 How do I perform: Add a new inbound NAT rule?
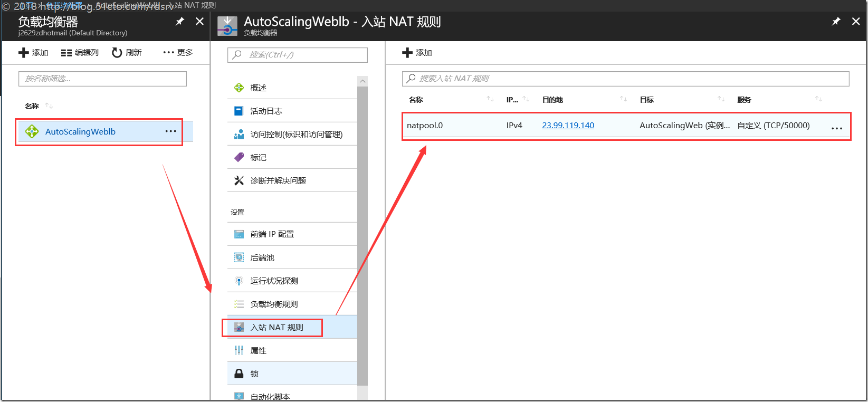[417, 53]
